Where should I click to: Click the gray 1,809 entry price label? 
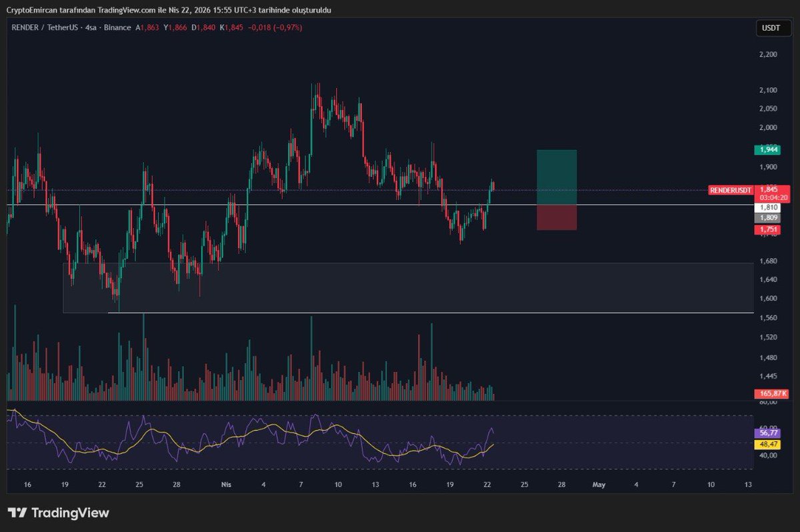(x=767, y=217)
